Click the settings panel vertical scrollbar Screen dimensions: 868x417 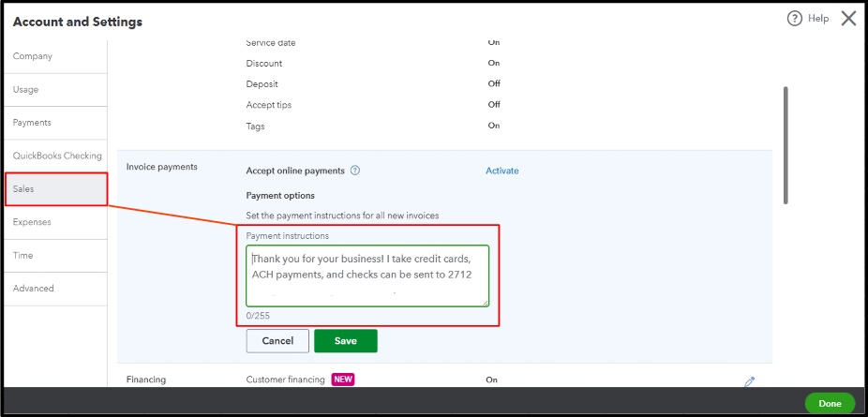click(786, 145)
